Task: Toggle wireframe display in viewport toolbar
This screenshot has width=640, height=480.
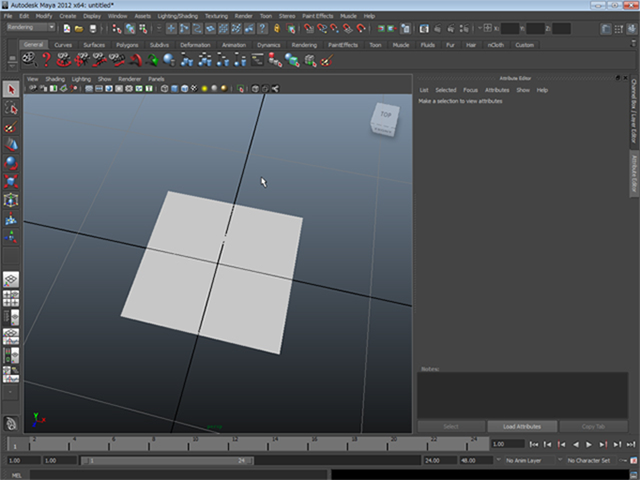Action: 164,89
